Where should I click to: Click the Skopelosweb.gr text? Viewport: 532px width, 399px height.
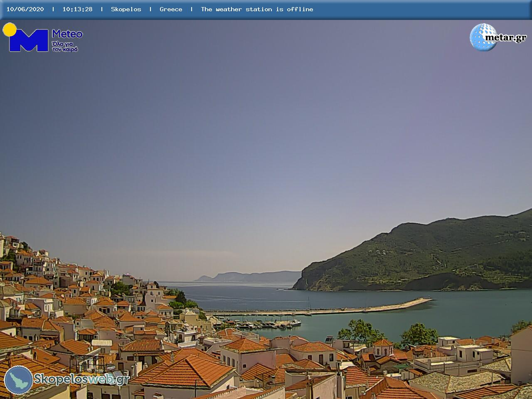click(x=81, y=379)
